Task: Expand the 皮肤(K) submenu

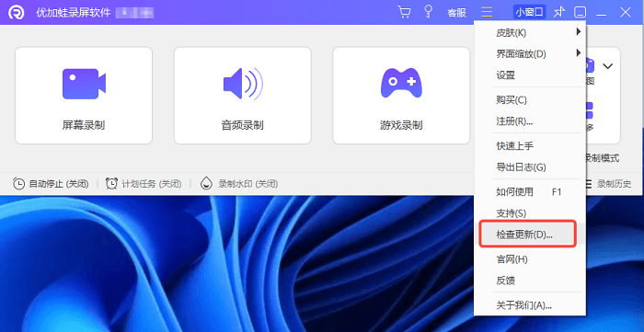Action: click(x=530, y=33)
